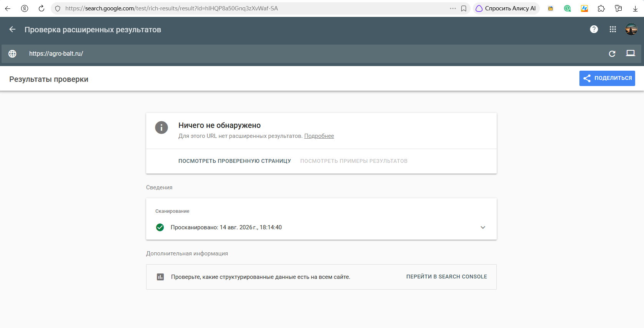
Task: Click the chart icon in additional information
Action: 160,277
